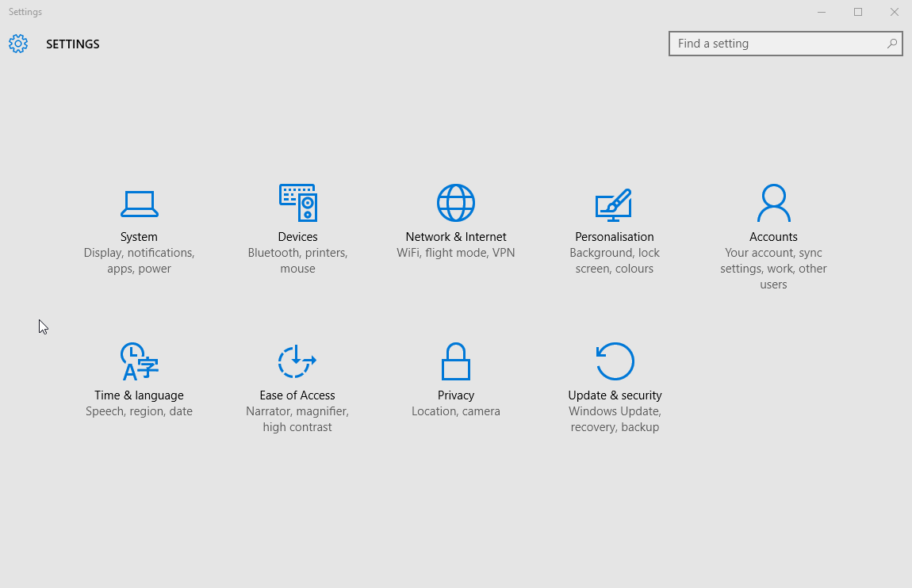Click the Settings gear icon at top-left
This screenshot has width=912, height=588.
pos(18,44)
